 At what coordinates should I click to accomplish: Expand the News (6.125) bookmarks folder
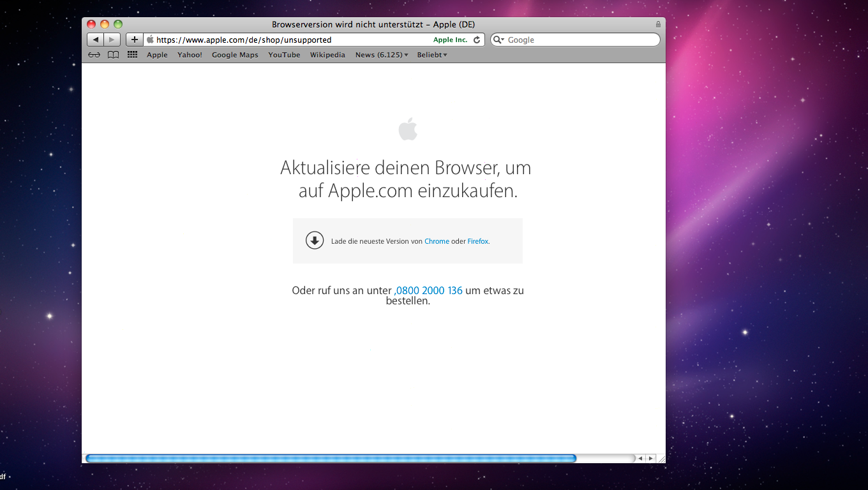pyautogui.click(x=382, y=55)
